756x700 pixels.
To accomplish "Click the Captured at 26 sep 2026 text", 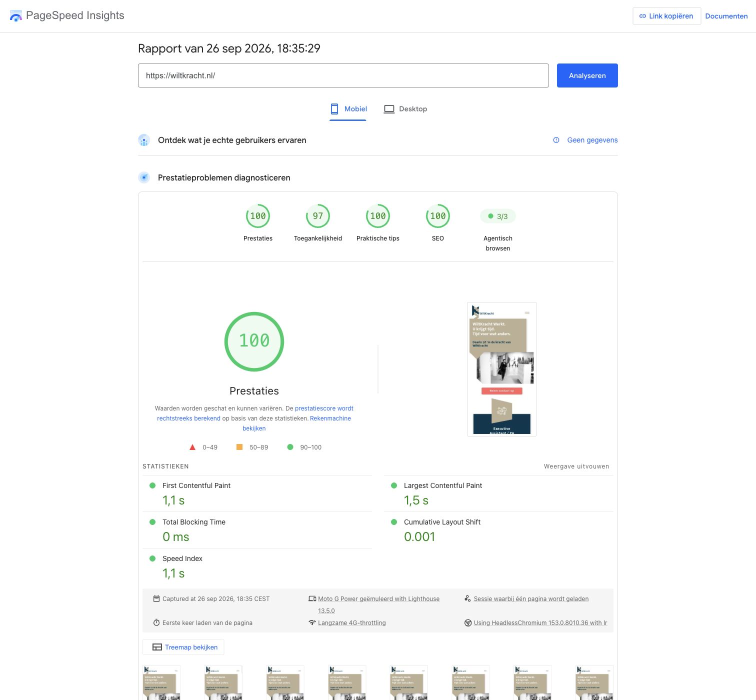I will pos(216,599).
